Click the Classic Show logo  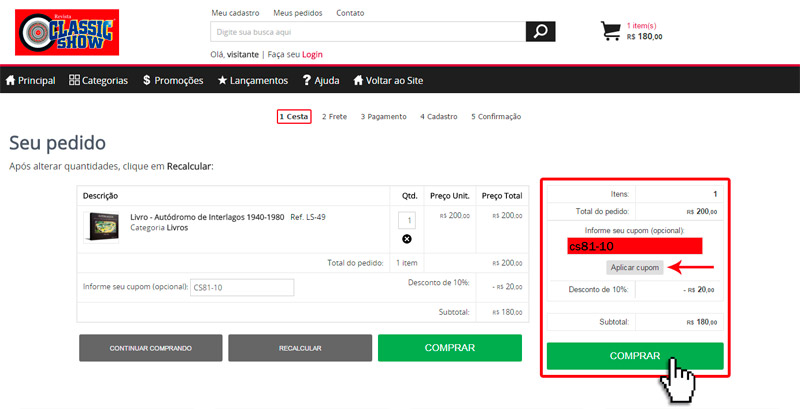[66, 32]
